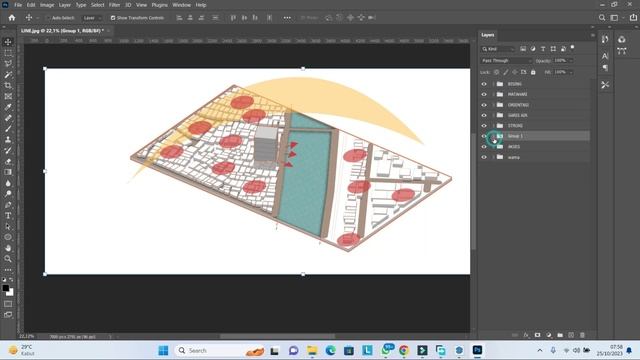Toggle layer filtering on or off
Viewport: 640px width, 360px height.
(x=573, y=48)
